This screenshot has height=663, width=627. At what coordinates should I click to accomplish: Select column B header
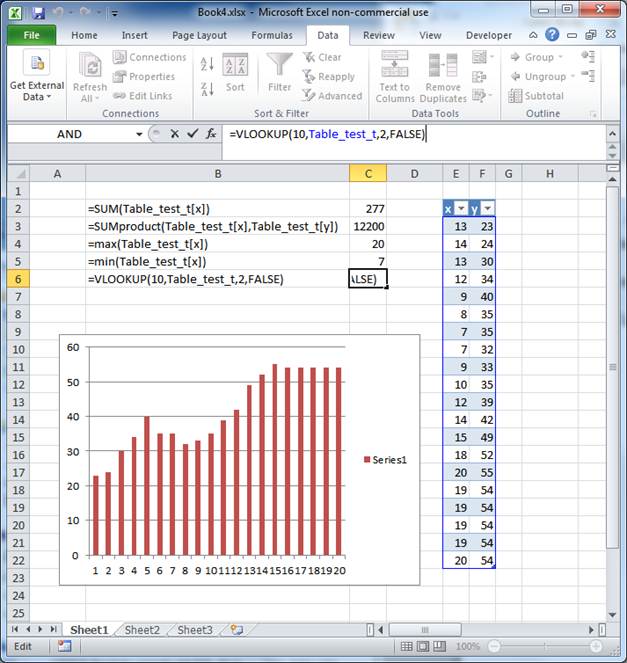point(217,174)
